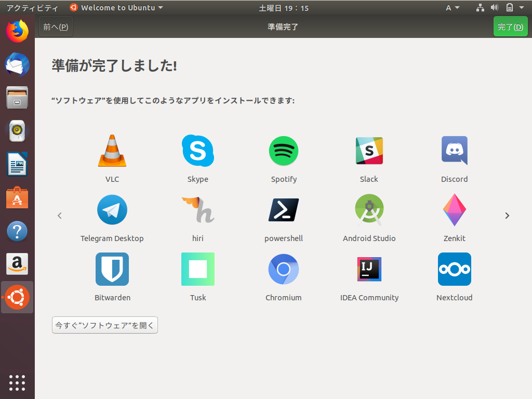Click 今すぐ"ソフトウェア"を開く button
Image resolution: width=532 pixels, height=399 pixels.
click(x=105, y=325)
